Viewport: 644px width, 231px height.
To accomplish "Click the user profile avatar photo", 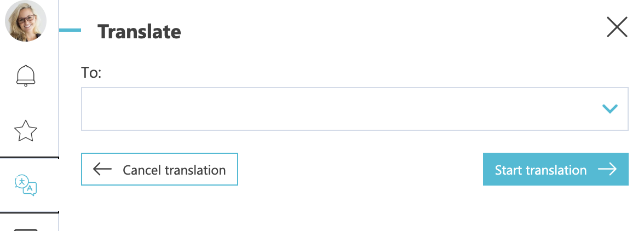I will pyautogui.click(x=25, y=21).
